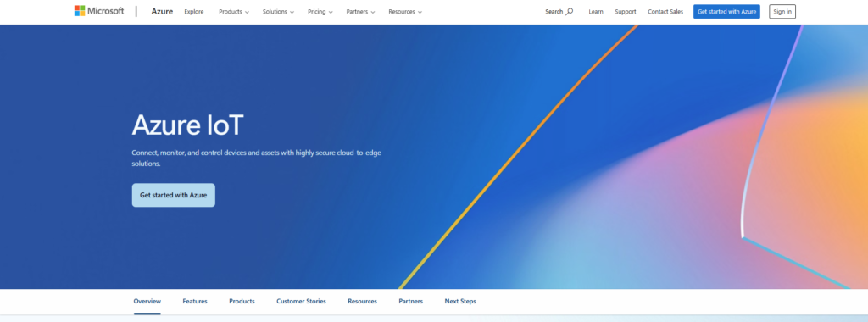
Task: Select the Partners tab in section navigation
Action: click(x=411, y=302)
